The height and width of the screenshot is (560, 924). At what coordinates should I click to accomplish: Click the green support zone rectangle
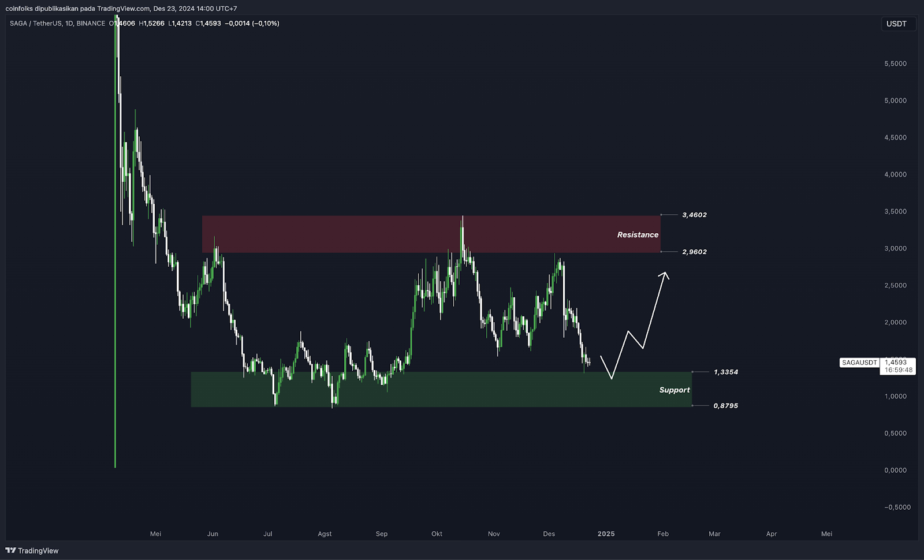click(x=441, y=390)
